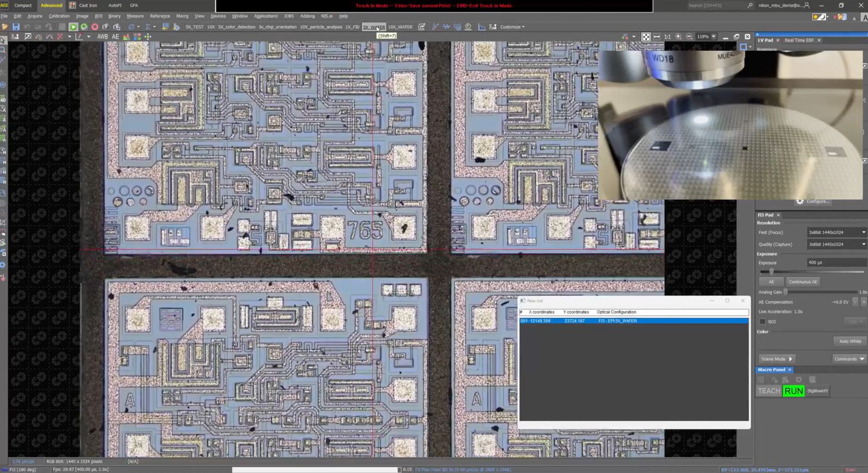Click the zoom in magnifier icon
868x473 pixels.
coord(678,37)
